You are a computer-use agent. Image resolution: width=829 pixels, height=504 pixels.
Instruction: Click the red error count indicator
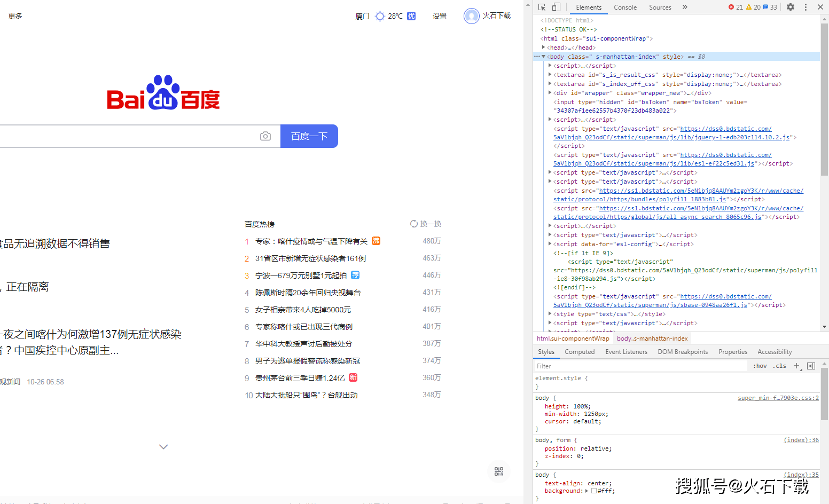(736, 7)
